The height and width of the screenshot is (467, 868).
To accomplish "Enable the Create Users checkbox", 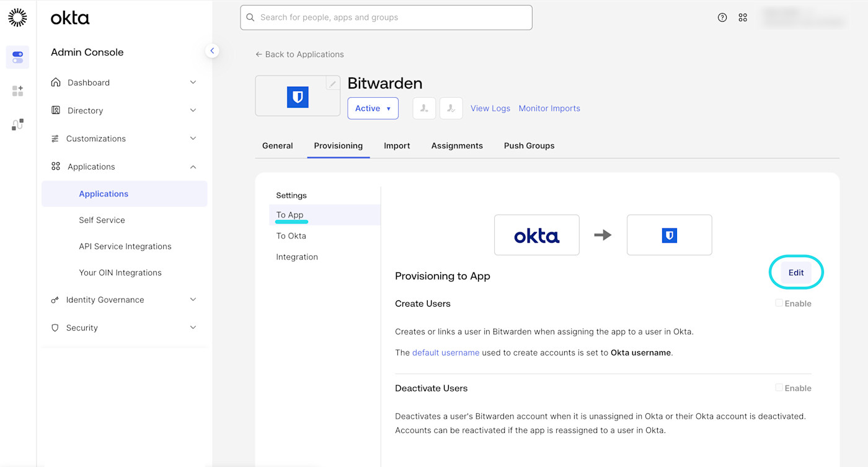I will tap(779, 303).
